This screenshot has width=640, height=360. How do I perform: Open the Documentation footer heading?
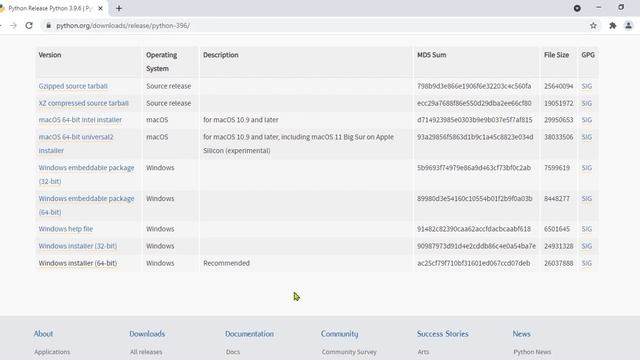click(249, 334)
